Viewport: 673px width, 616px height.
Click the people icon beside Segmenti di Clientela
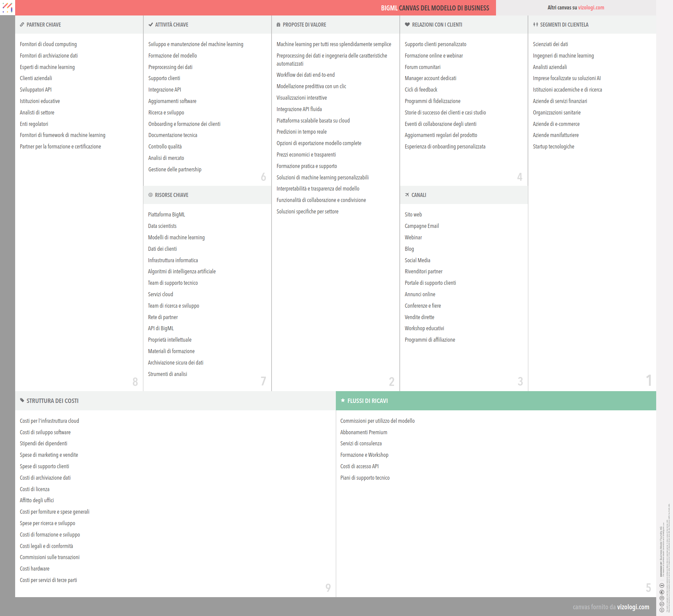point(535,25)
